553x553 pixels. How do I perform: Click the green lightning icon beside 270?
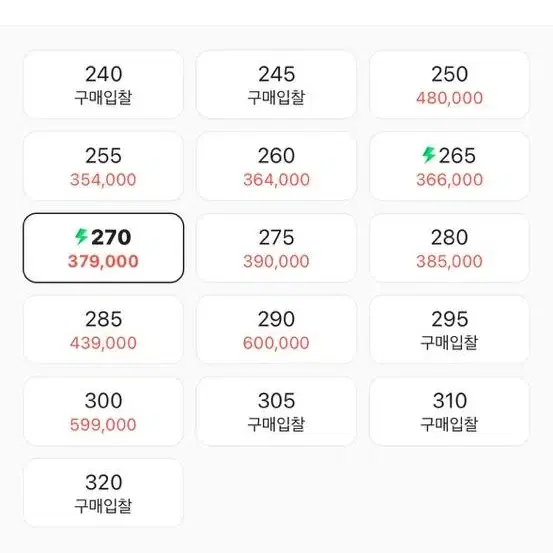[81, 236]
